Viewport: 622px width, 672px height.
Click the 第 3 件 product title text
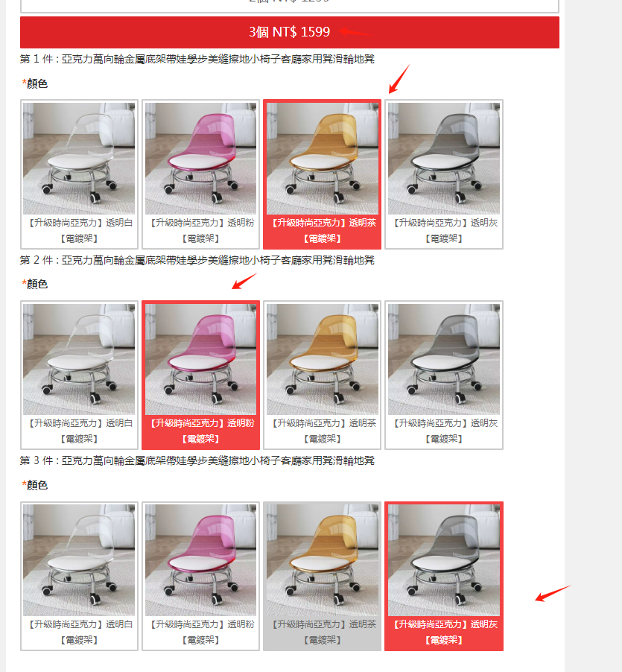tap(197, 460)
